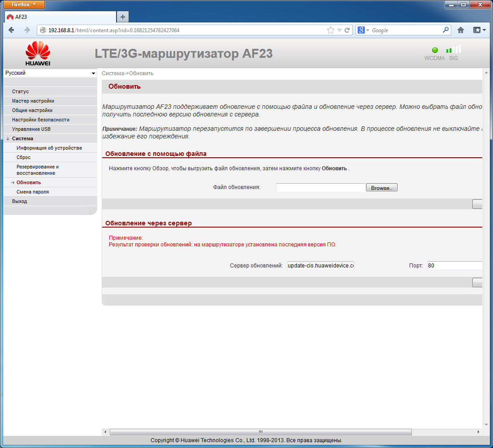Click the AF23 tab favicon
The height and width of the screenshot is (448, 493).
click(10, 17)
